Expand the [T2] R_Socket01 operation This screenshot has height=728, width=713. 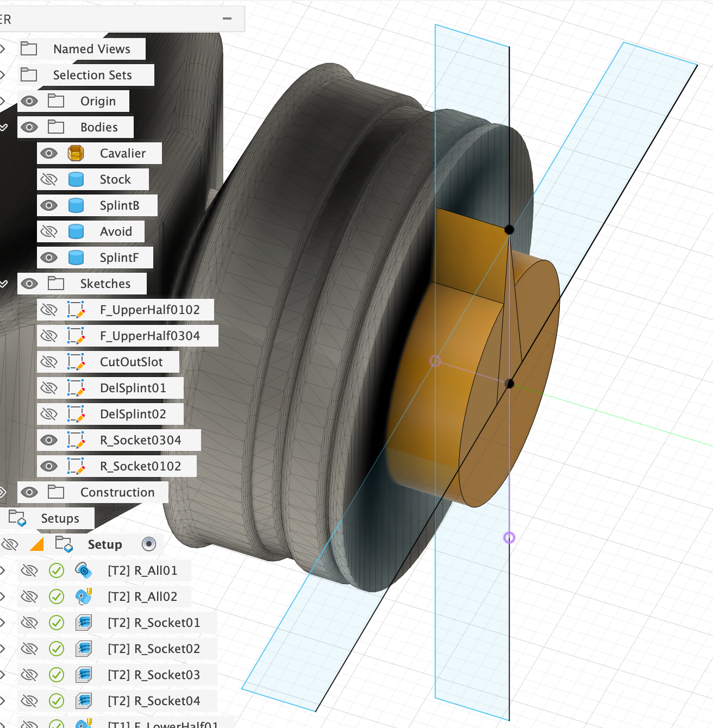point(3,623)
